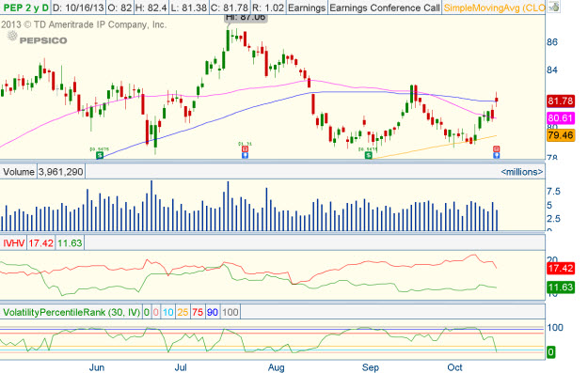
Task: Click the date value D: 10/16/13
Action: point(78,8)
